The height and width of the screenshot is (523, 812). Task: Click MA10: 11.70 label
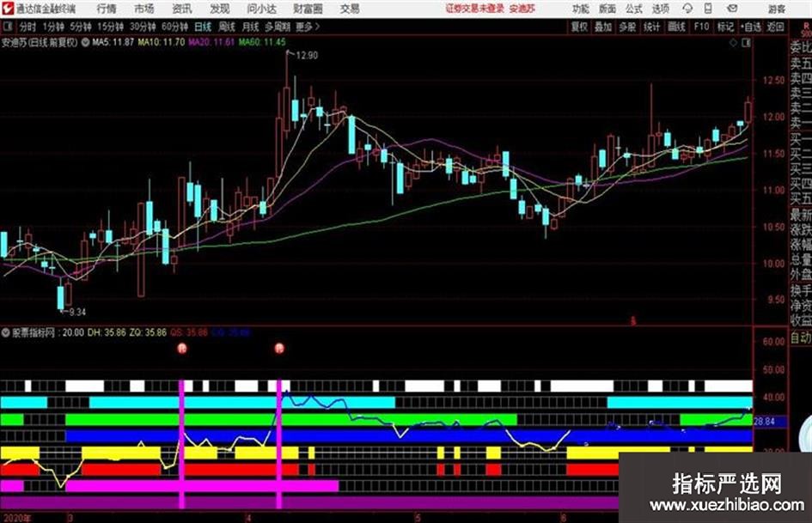[161, 42]
